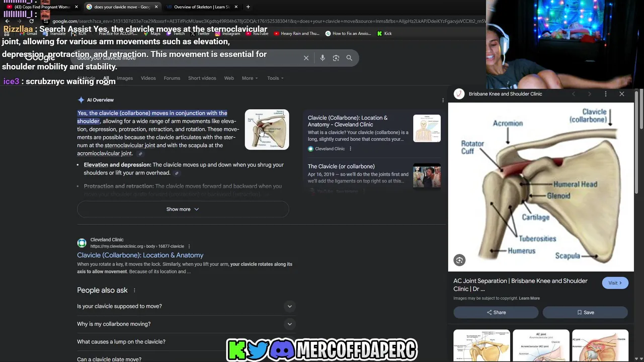The width and height of the screenshot is (644, 362).
Task: Click the browser back arrow
Action: 7,21
